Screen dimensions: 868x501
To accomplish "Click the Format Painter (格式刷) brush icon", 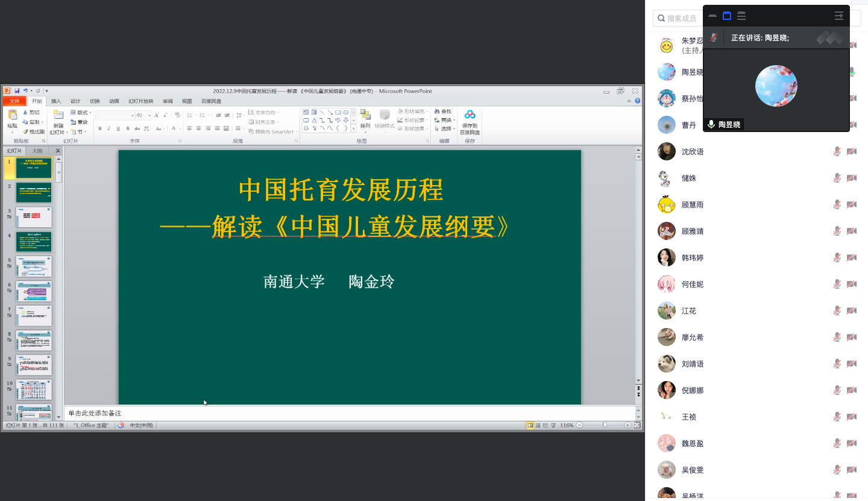I will click(x=25, y=131).
